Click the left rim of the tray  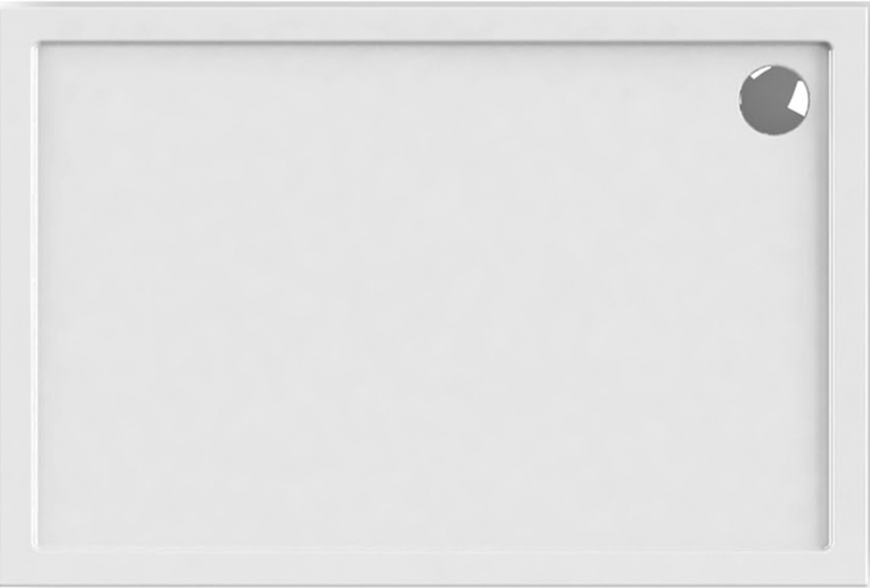point(16,294)
